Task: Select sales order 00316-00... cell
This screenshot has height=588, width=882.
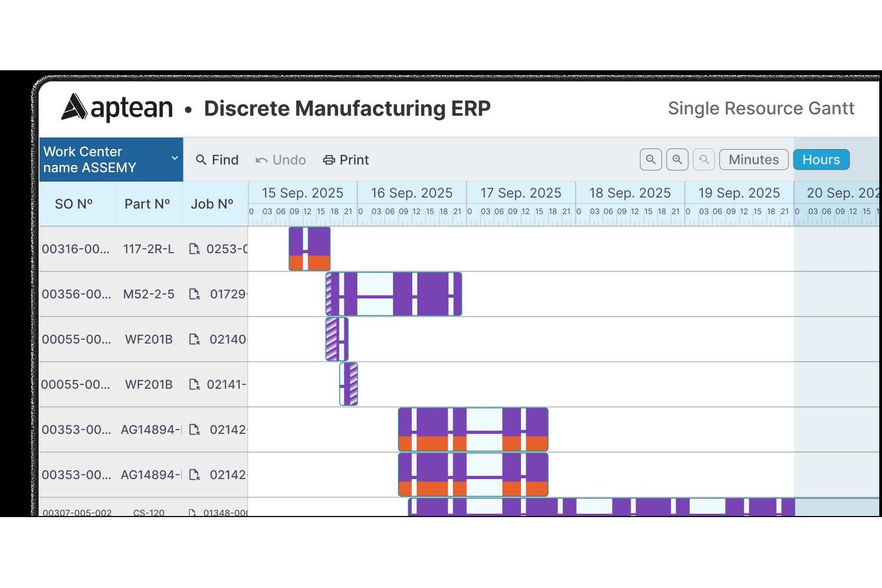Action: [76, 249]
